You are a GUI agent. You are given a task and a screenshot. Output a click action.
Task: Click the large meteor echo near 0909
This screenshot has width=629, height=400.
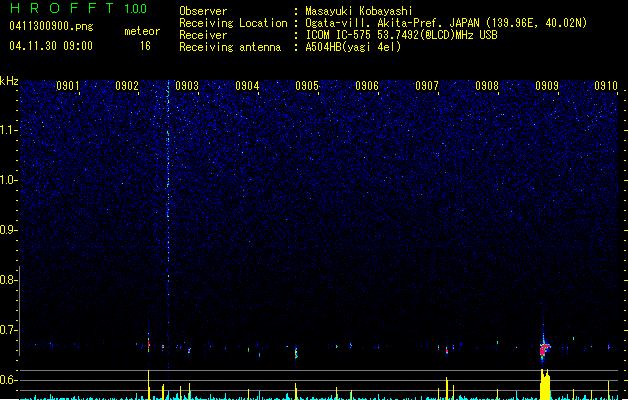pos(544,348)
